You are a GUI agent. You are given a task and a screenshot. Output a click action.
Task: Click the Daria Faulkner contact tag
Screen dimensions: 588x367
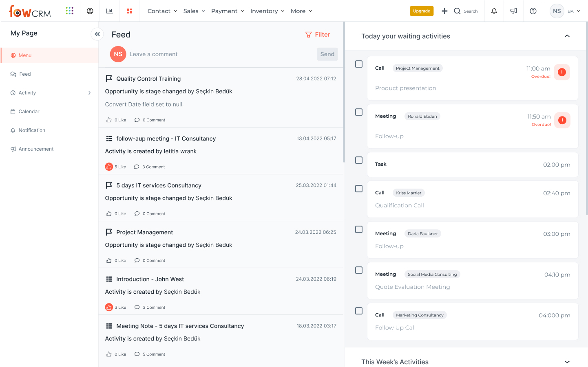422,234
